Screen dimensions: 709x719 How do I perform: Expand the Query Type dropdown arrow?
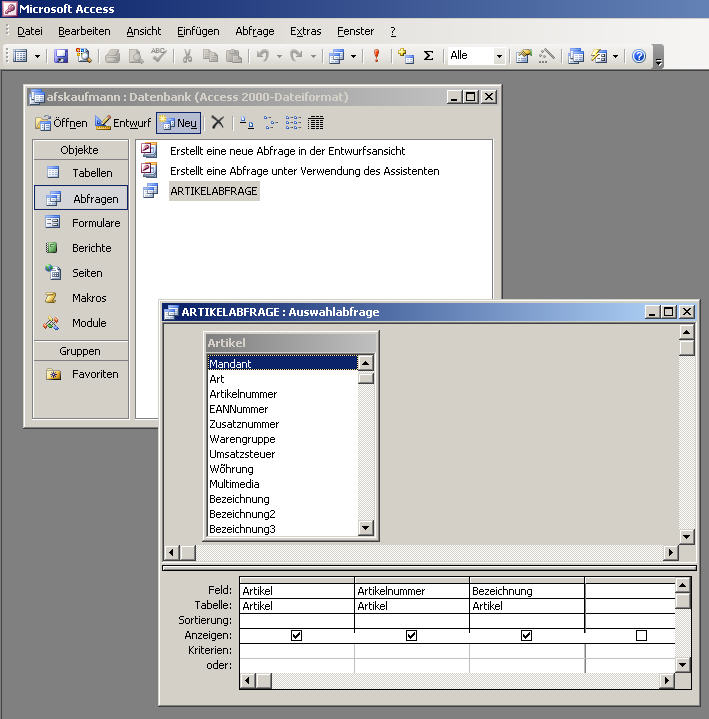(353, 56)
